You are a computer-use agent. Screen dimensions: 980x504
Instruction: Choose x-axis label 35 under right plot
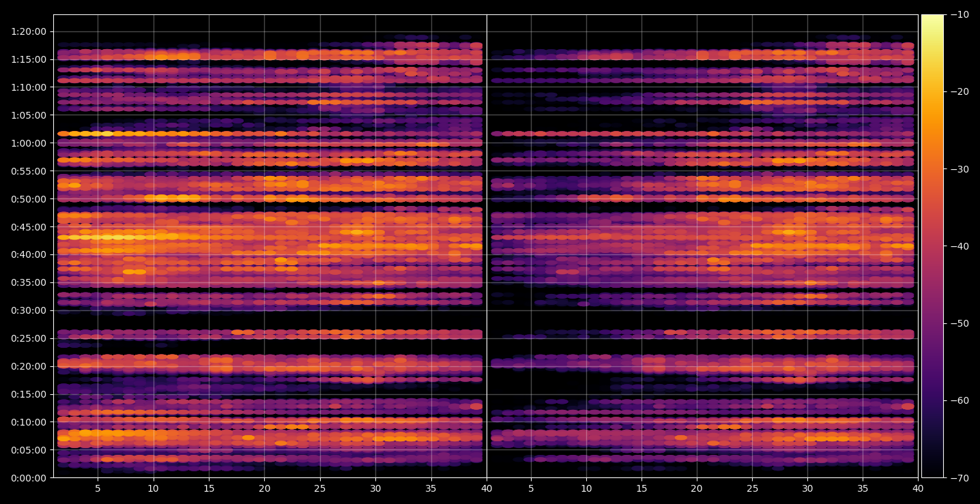click(x=863, y=488)
